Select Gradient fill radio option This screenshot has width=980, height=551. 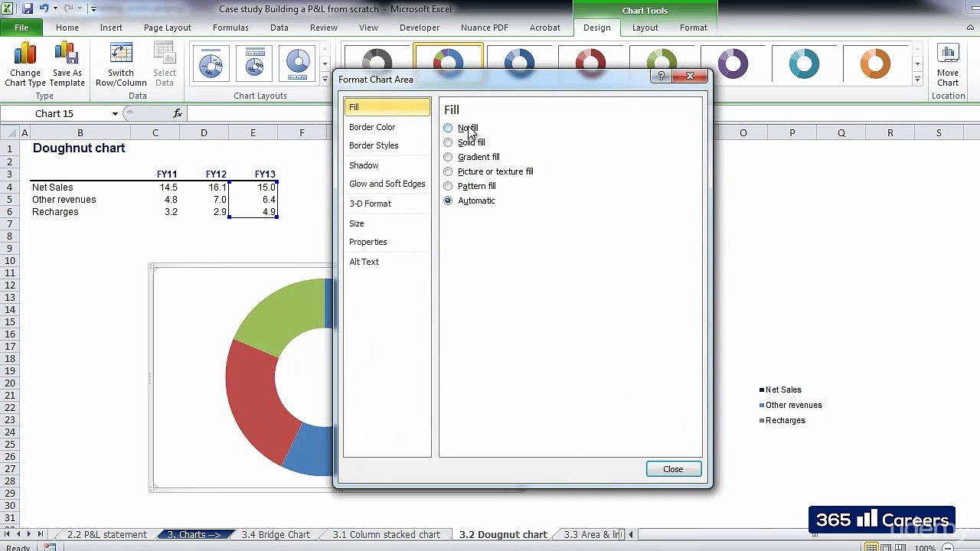(448, 157)
